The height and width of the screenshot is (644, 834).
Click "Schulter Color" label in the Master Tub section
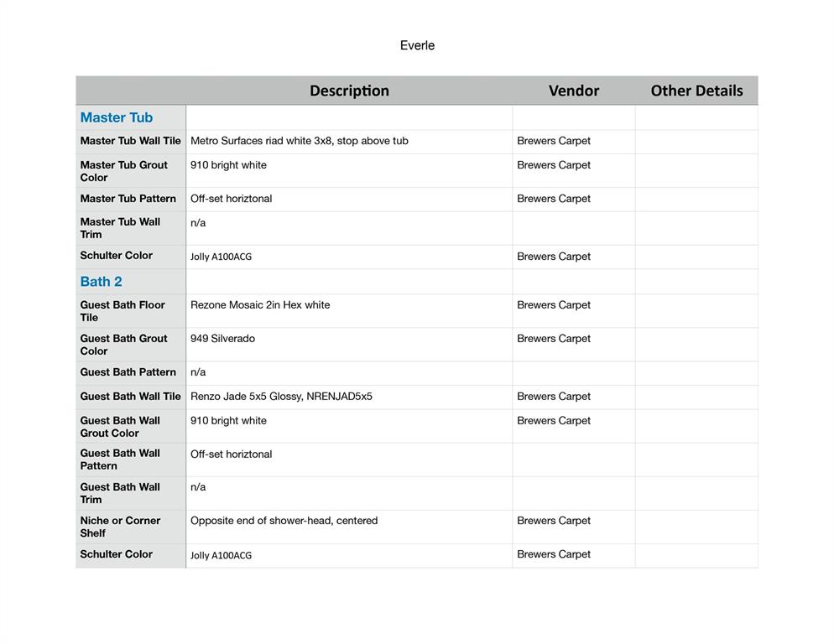point(117,255)
